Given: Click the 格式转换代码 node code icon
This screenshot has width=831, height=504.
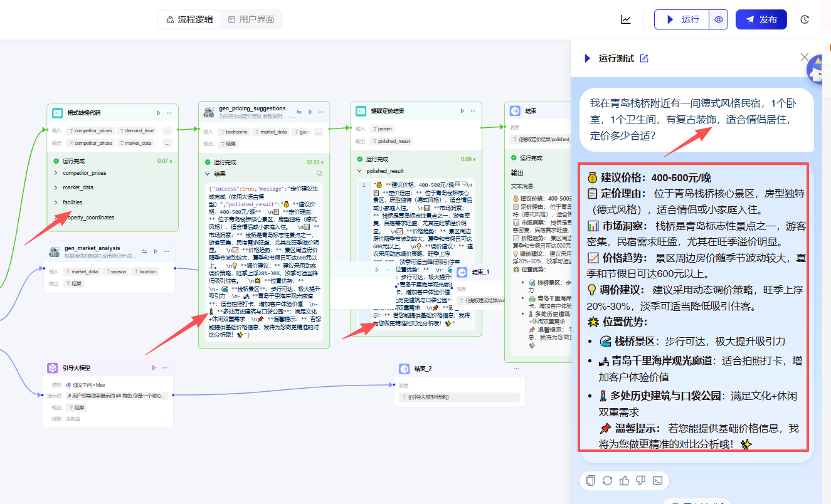Looking at the screenshot, I should (56, 113).
